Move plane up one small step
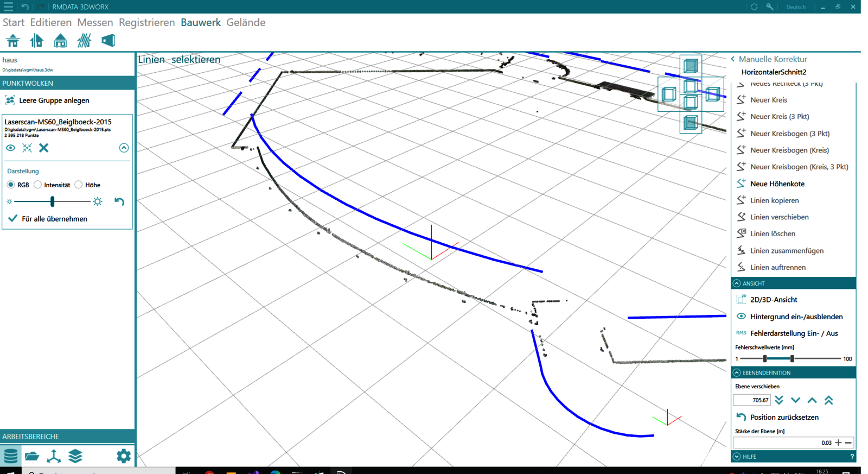The width and height of the screenshot is (868, 474). [x=812, y=400]
